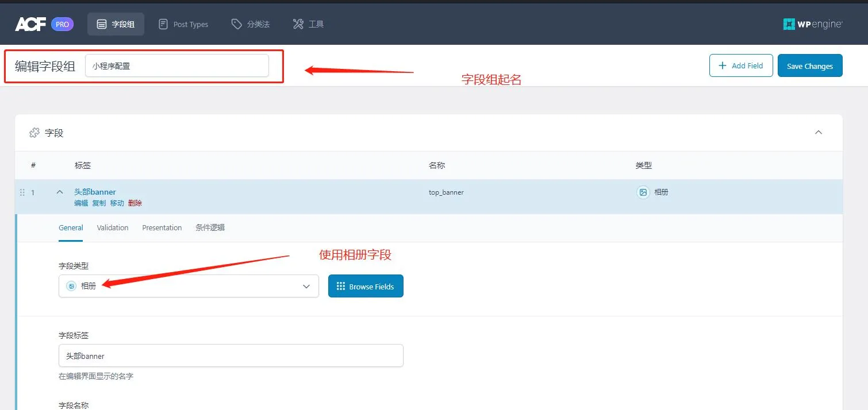Click the ACF logo in header

(x=30, y=24)
